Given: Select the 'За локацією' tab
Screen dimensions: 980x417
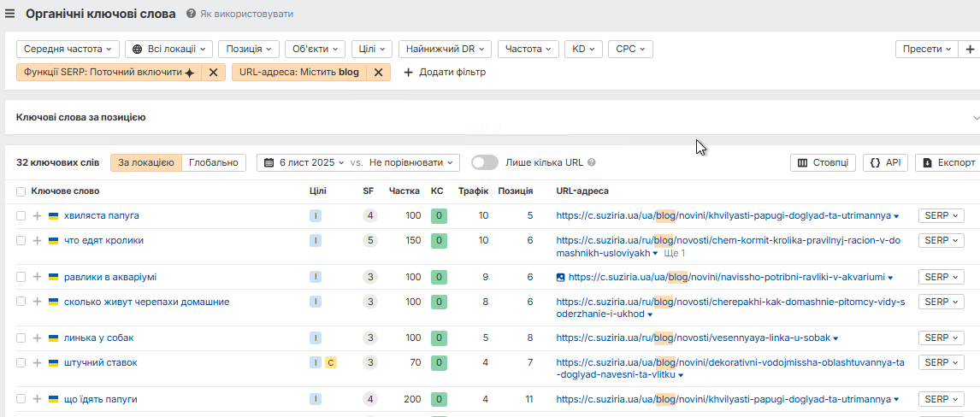Looking at the screenshot, I should coord(146,162).
